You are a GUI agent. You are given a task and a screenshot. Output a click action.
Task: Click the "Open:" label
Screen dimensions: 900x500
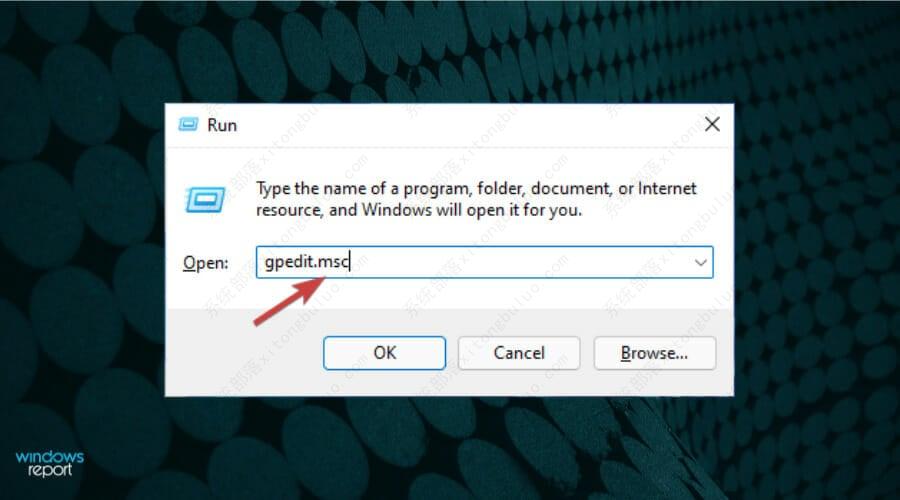pyautogui.click(x=205, y=263)
